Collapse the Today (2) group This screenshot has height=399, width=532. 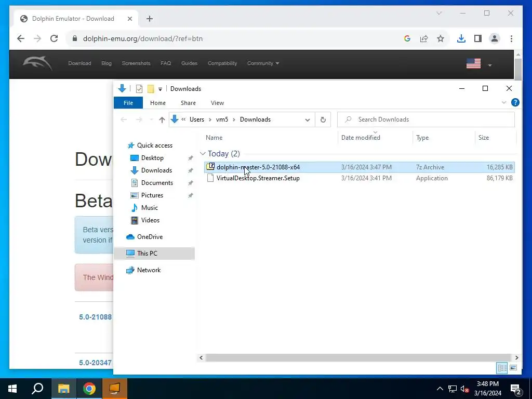coord(203,154)
